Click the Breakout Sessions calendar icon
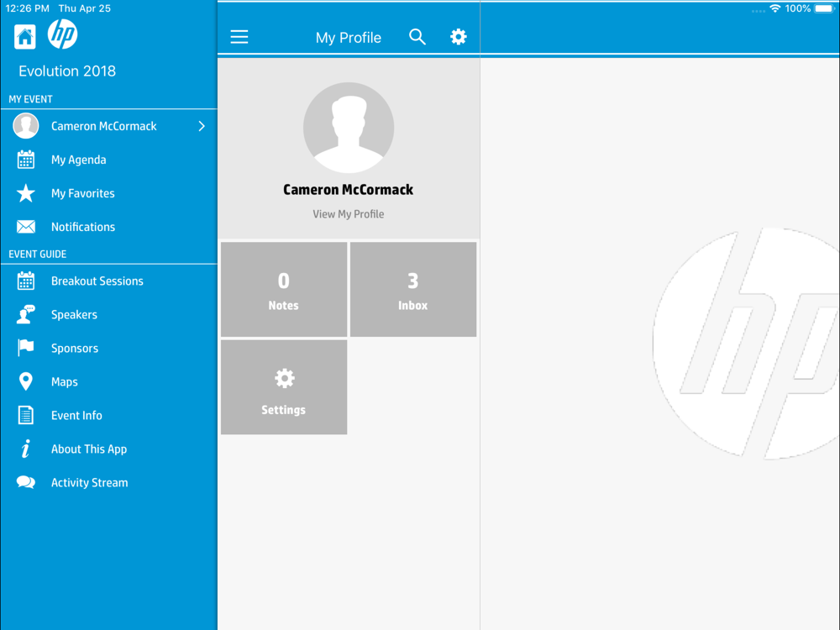 tap(26, 281)
